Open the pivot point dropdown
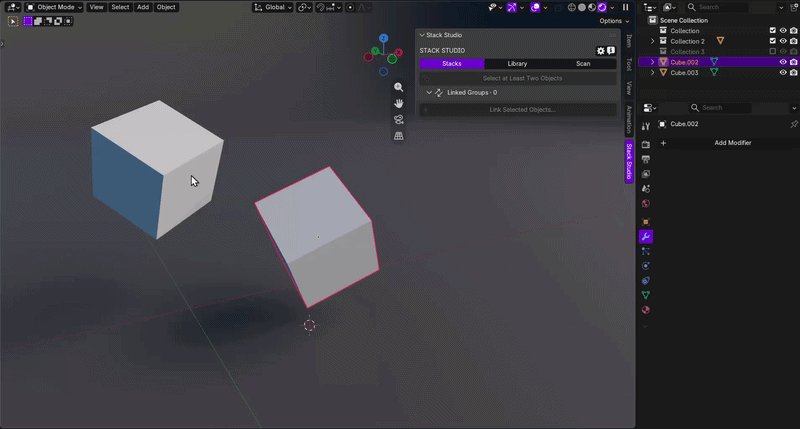 [304, 7]
